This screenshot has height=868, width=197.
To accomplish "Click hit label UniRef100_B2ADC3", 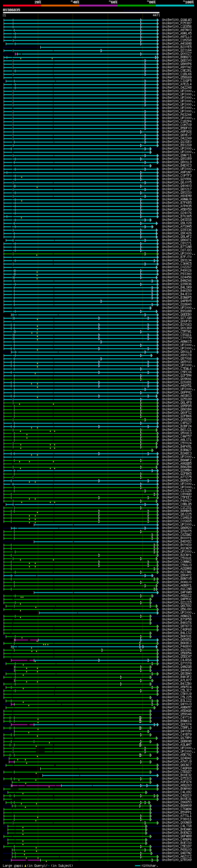I will pos(177,453).
